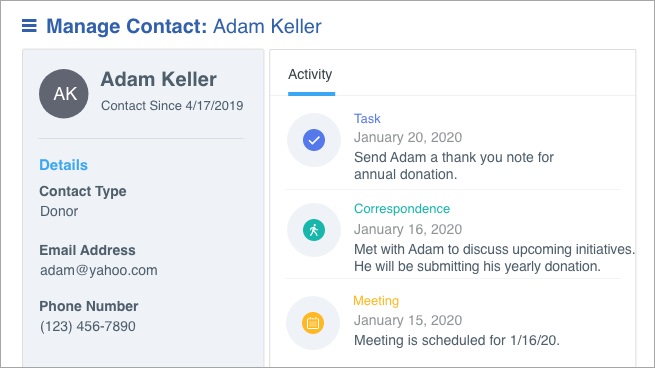
Task: Click the orange Meeting calendar icon
Action: 313,323
